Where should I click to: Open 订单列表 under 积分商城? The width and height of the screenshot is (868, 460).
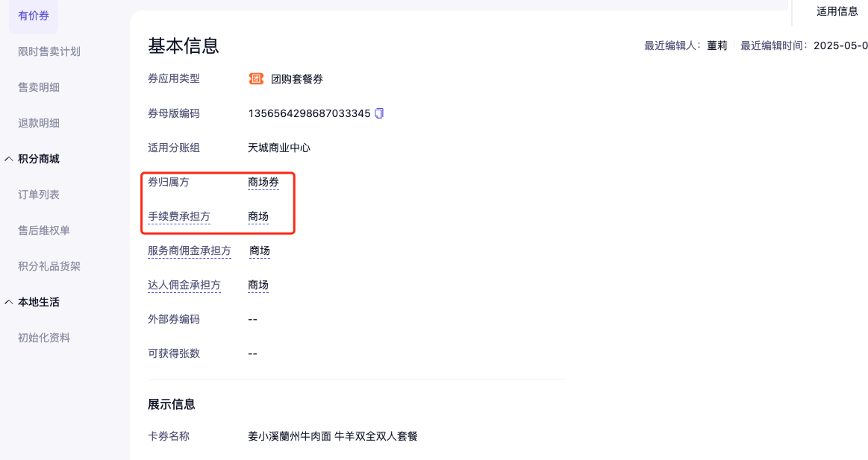pos(39,195)
